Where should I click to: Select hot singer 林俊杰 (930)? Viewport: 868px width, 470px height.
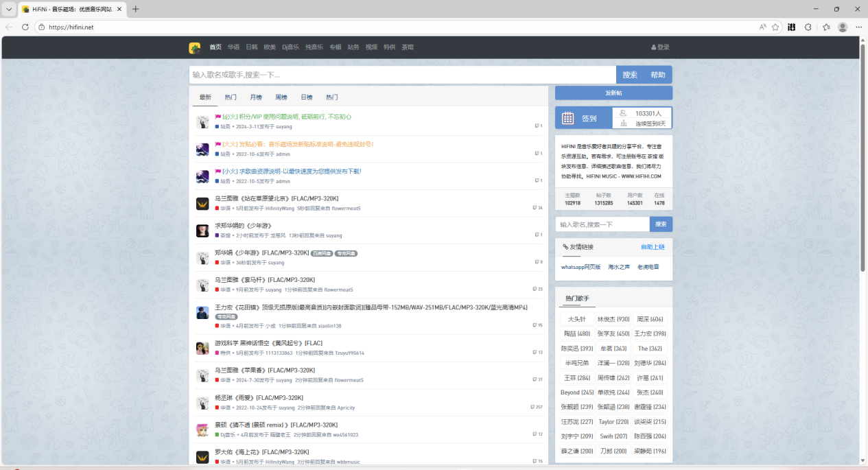pyautogui.click(x=613, y=319)
